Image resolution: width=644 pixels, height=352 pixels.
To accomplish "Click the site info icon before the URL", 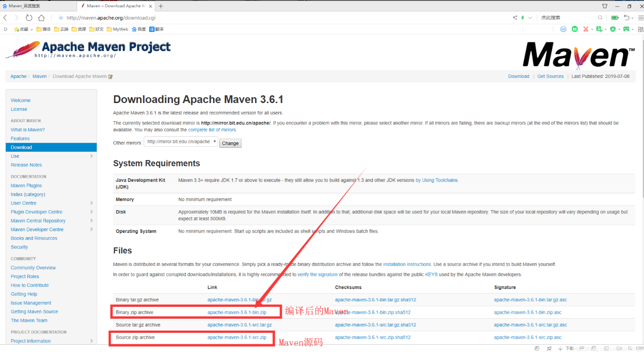I will pyautogui.click(x=61, y=18).
